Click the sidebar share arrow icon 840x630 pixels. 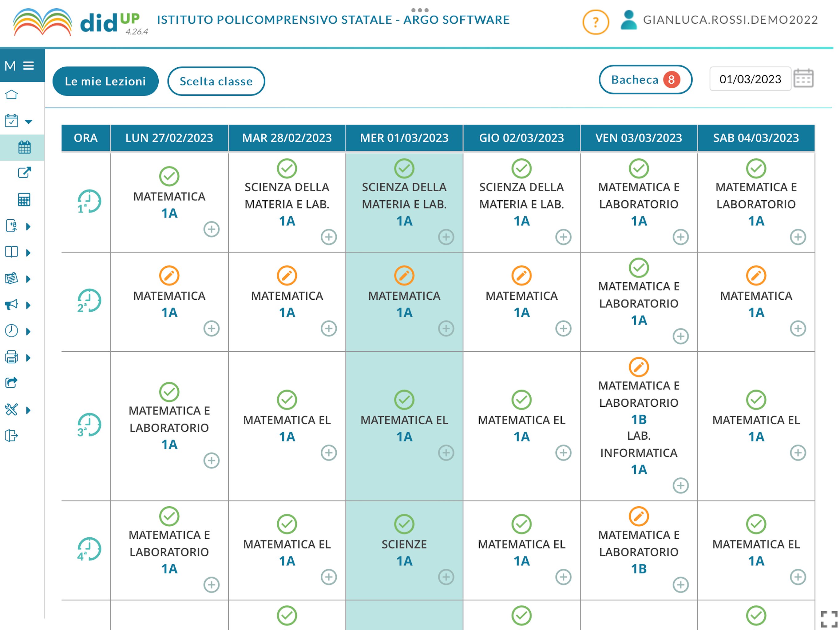tap(11, 383)
